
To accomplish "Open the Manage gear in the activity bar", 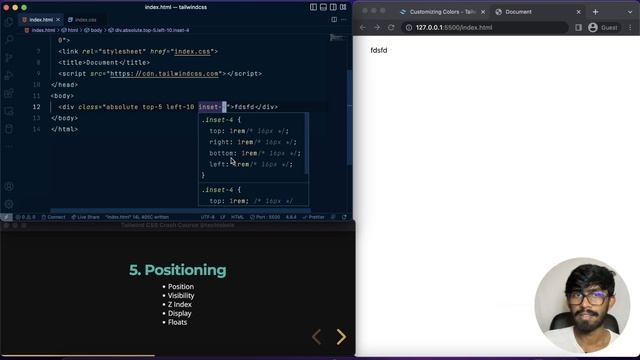I will click(x=9, y=204).
